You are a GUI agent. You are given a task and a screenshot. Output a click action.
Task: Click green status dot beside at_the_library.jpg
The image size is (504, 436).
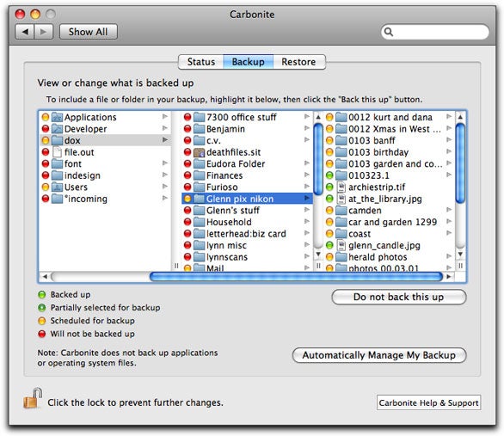point(329,199)
